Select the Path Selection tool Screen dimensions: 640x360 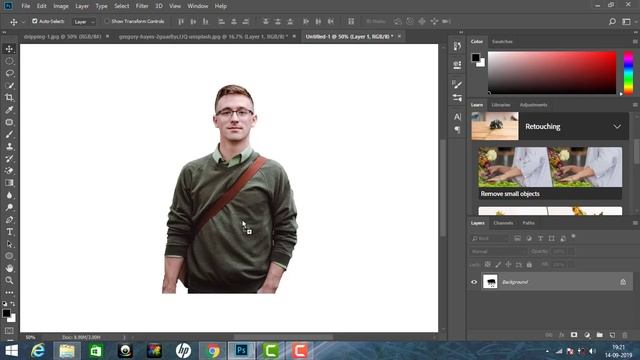tap(9, 244)
